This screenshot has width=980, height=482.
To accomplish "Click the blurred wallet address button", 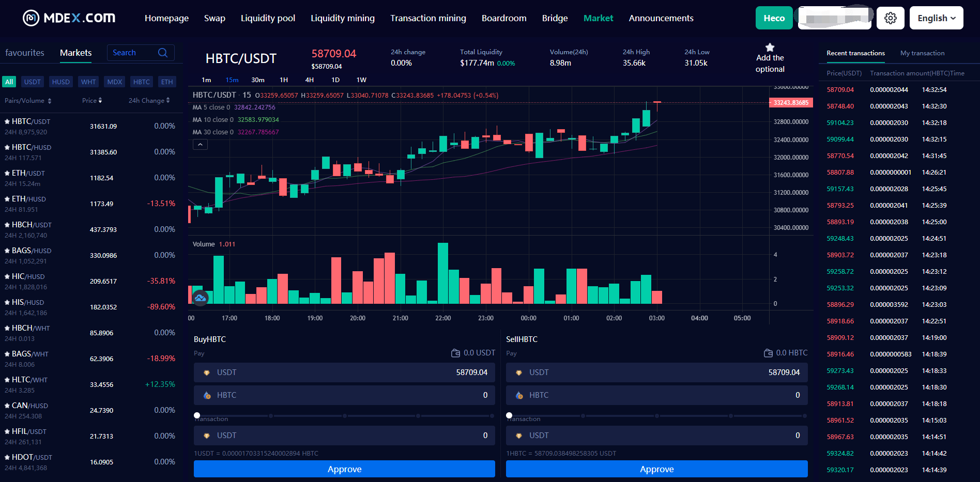I will [x=835, y=18].
